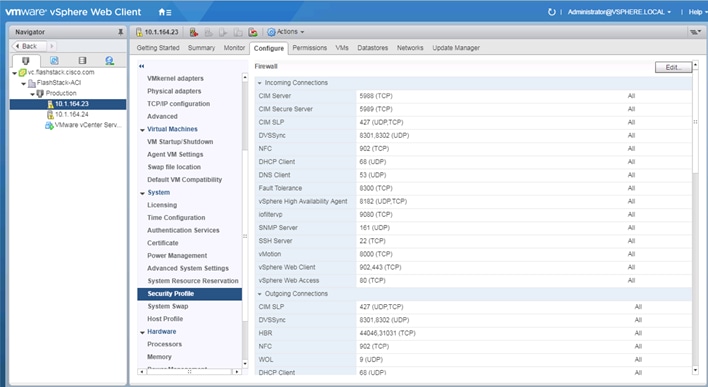
Task: Switch to the Monitor tab
Action: (x=234, y=48)
